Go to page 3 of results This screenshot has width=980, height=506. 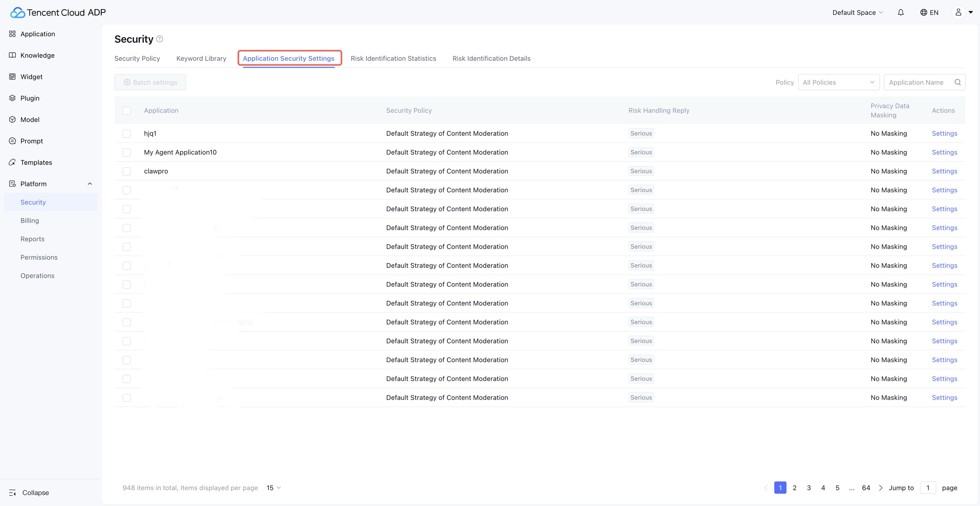point(809,488)
